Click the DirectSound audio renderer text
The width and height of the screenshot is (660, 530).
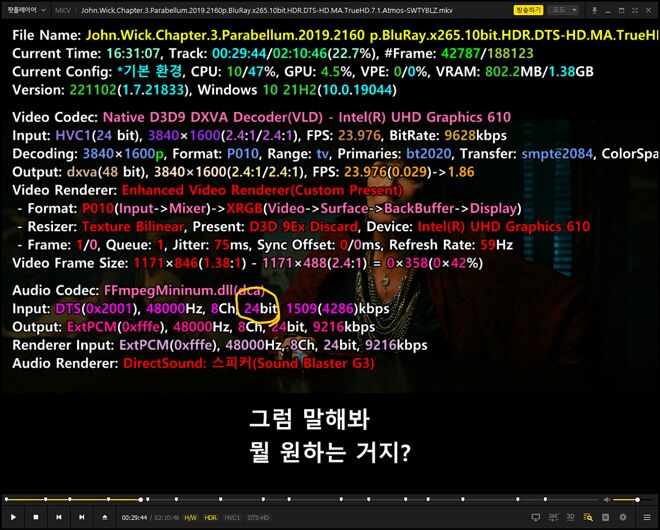(x=248, y=363)
